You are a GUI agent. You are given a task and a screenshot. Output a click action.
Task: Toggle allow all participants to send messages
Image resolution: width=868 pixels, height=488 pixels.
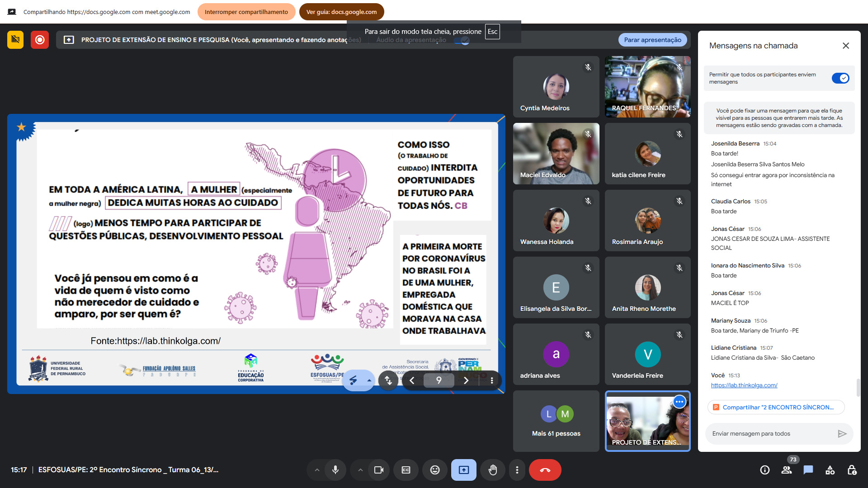coord(840,78)
